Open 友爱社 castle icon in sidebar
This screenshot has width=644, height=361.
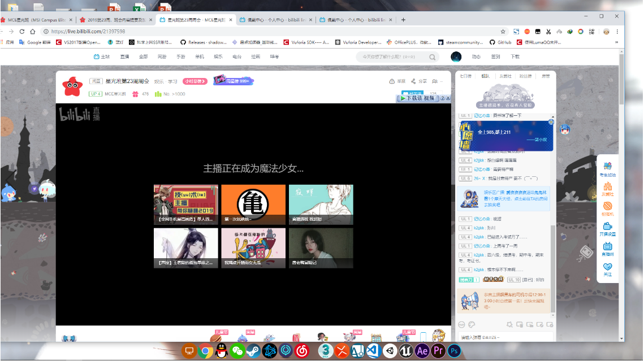pos(607,189)
